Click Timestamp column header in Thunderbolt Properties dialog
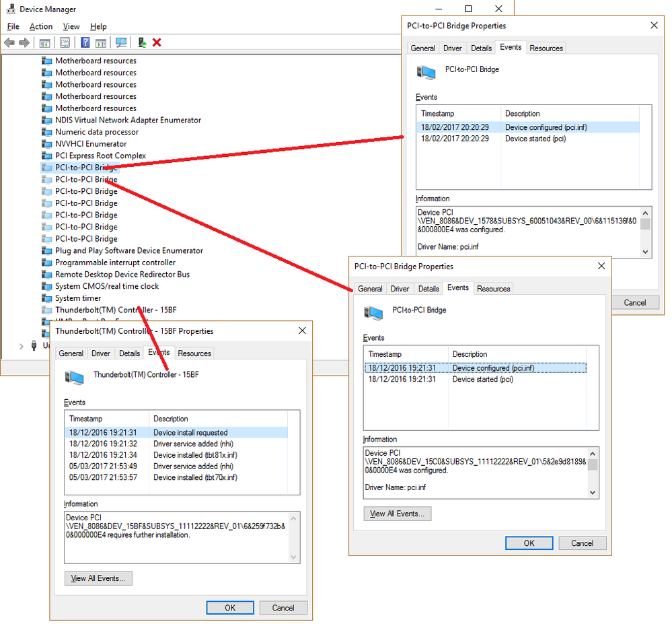Image resolution: width=672 pixels, height=624 pixels. click(107, 419)
